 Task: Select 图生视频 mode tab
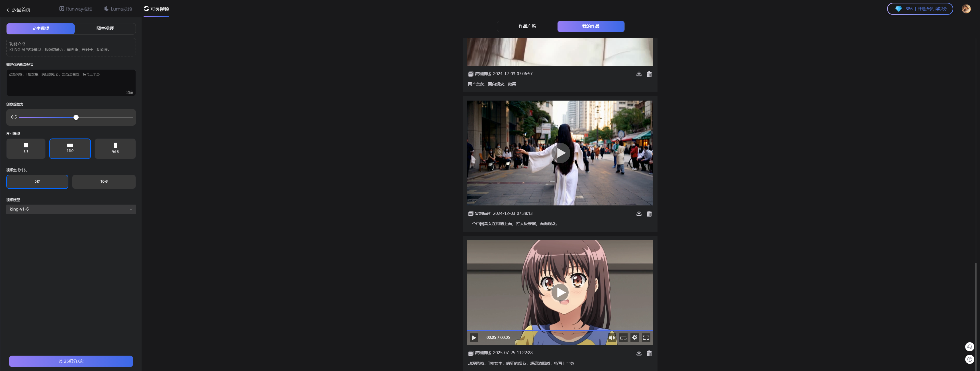click(x=105, y=28)
